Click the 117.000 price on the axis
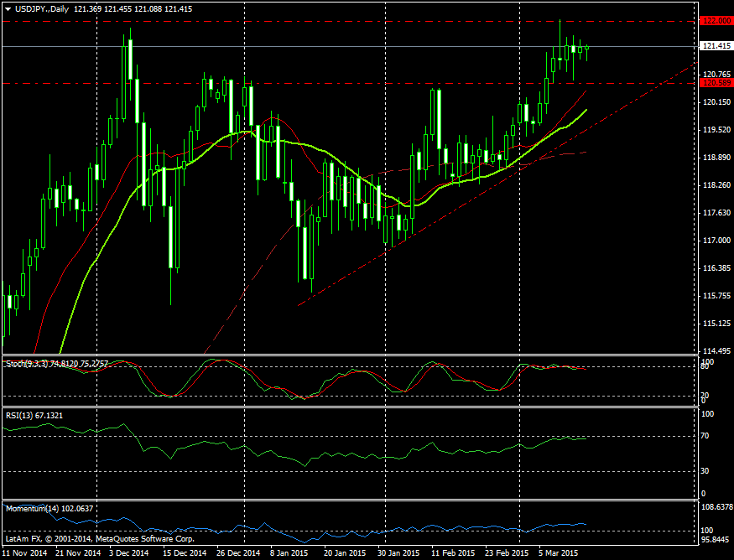The image size is (734, 560). pos(714,241)
